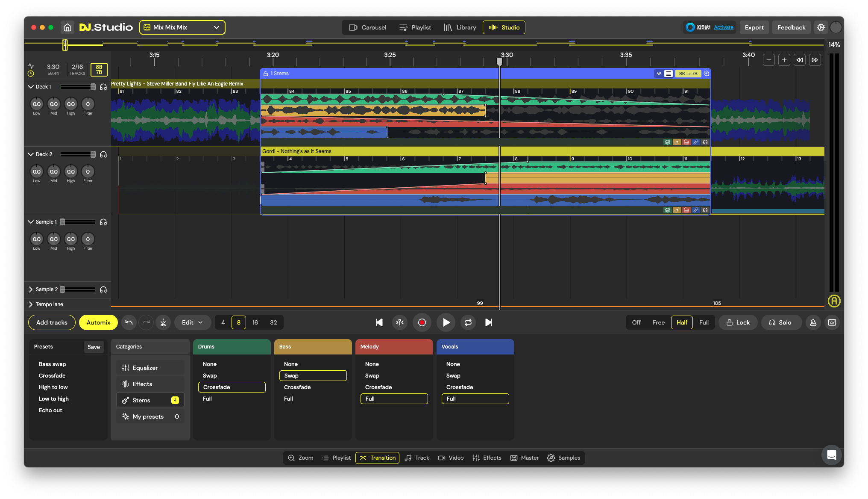Image resolution: width=868 pixels, height=499 pixels.
Task: Click the automation A icon near meter
Action: point(834,301)
